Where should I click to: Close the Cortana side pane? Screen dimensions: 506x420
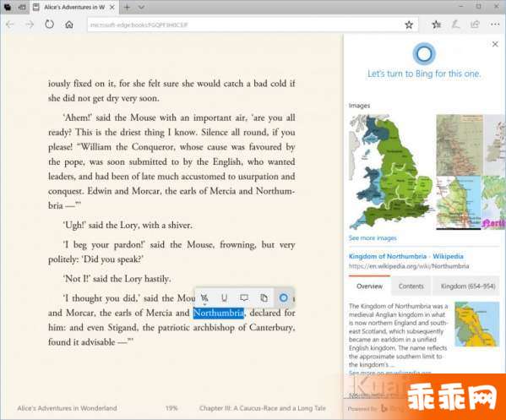pos(495,44)
